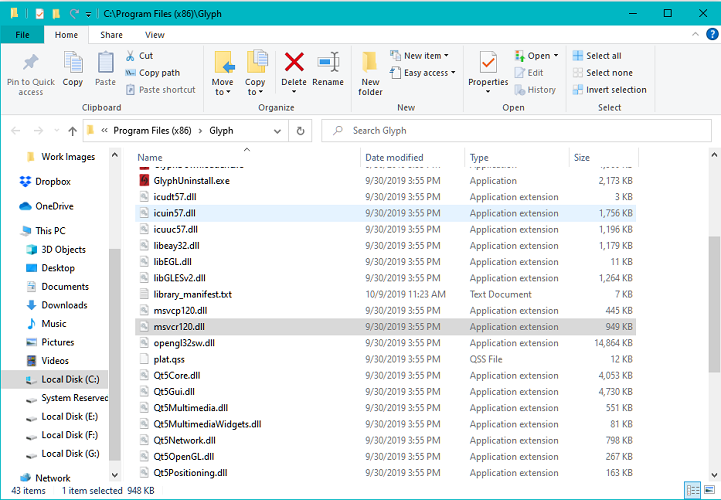Switch to the Home ribbon tab
The height and width of the screenshot is (500, 721).
(66, 35)
